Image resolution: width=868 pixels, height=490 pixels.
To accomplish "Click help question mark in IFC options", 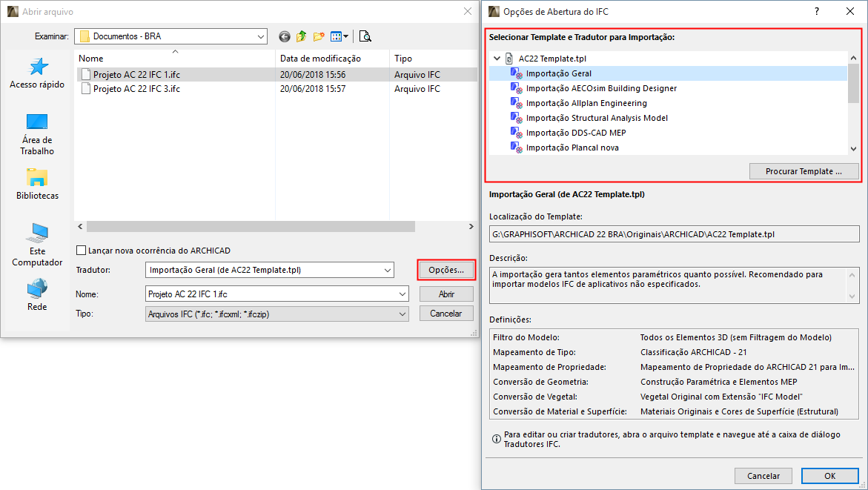I will pyautogui.click(x=817, y=12).
